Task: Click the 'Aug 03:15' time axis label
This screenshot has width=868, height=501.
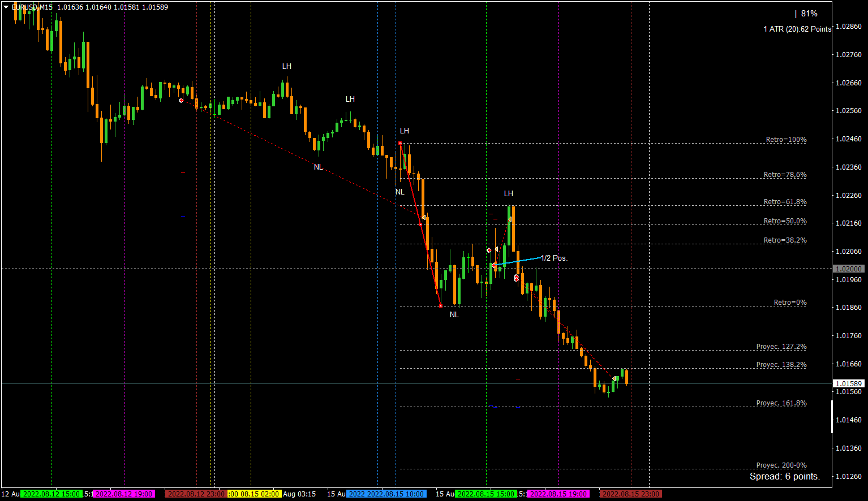Action: pos(299,494)
